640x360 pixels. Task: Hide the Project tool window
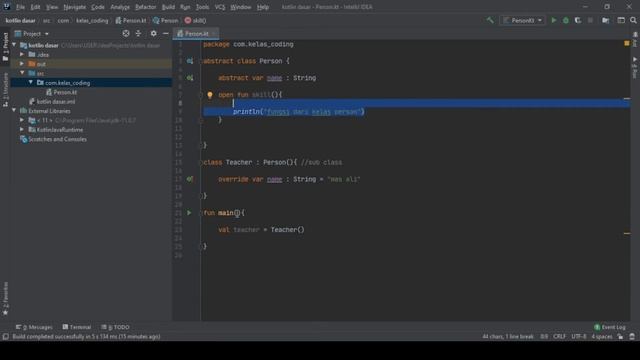166,33
